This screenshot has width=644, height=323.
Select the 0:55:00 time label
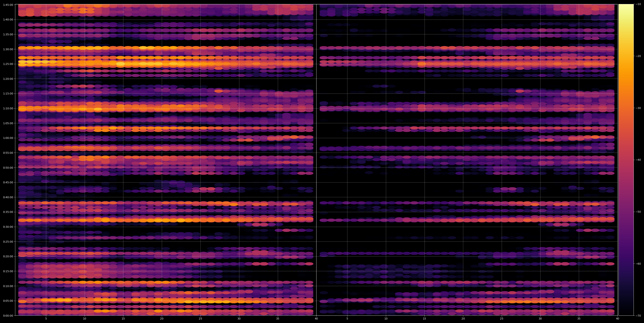pyautogui.click(x=8, y=153)
